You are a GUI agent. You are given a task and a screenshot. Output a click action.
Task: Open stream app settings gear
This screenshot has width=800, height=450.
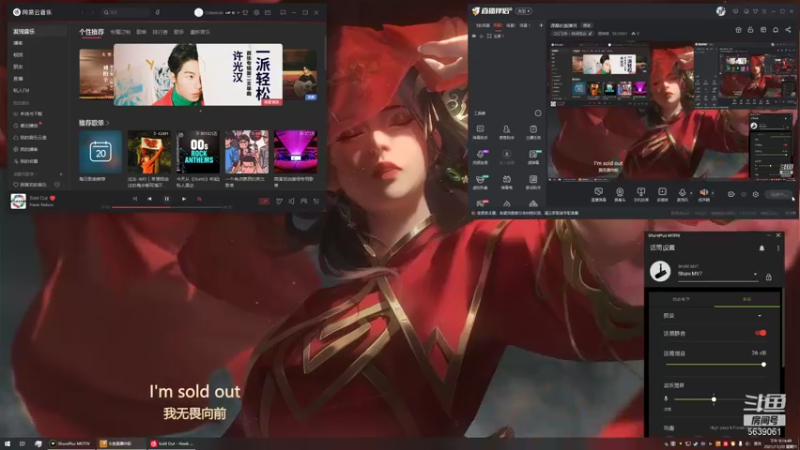click(x=756, y=194)
